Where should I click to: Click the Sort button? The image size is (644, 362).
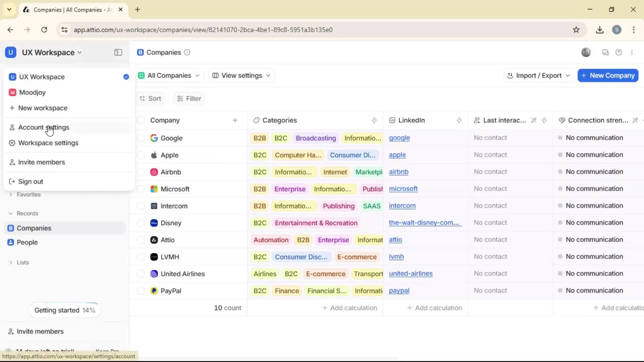[150, 99]
